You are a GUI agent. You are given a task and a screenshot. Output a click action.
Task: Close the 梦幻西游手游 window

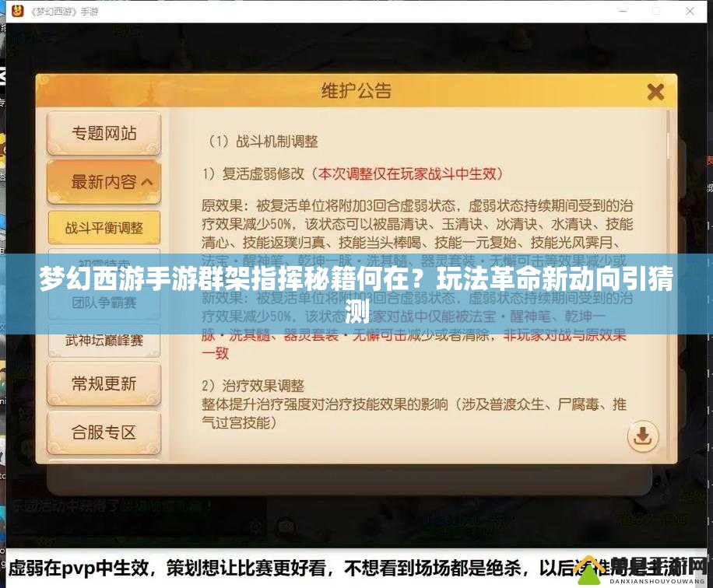coord(690,11)
